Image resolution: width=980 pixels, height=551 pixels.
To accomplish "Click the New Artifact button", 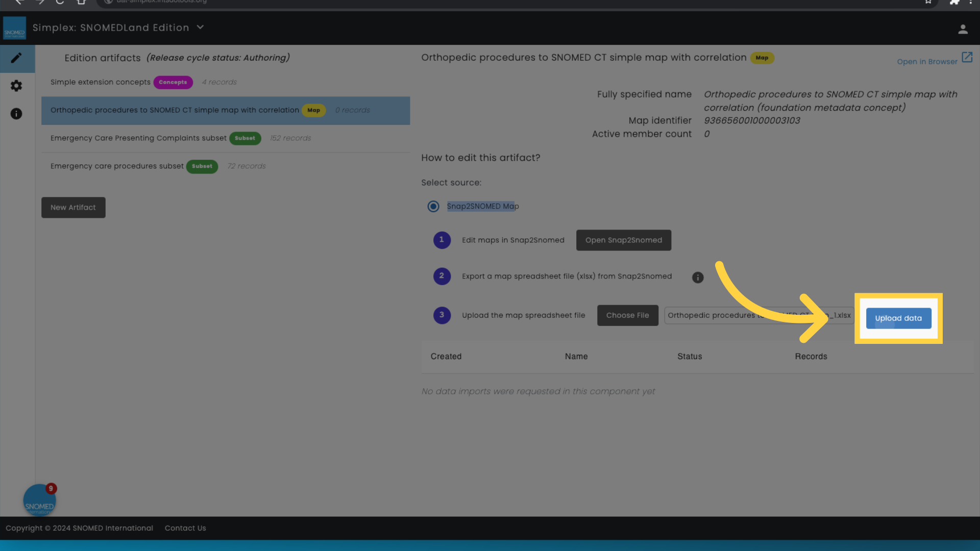I will 73,208.
